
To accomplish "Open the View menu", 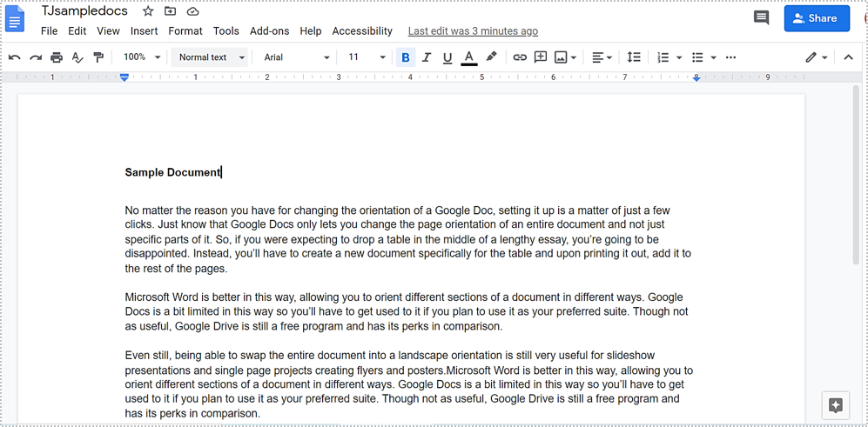I will pos(109,31).
